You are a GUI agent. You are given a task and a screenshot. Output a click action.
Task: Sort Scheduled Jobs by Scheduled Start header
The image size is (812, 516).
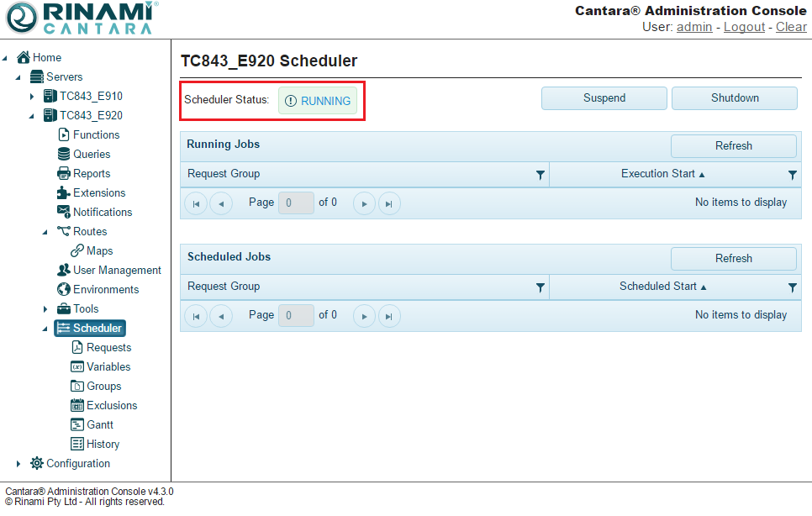click(x=662, y=287)
